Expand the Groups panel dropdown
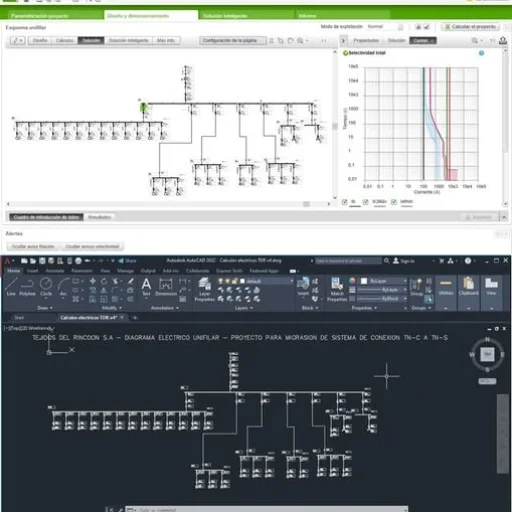512x512 pixels. point(421,308)
